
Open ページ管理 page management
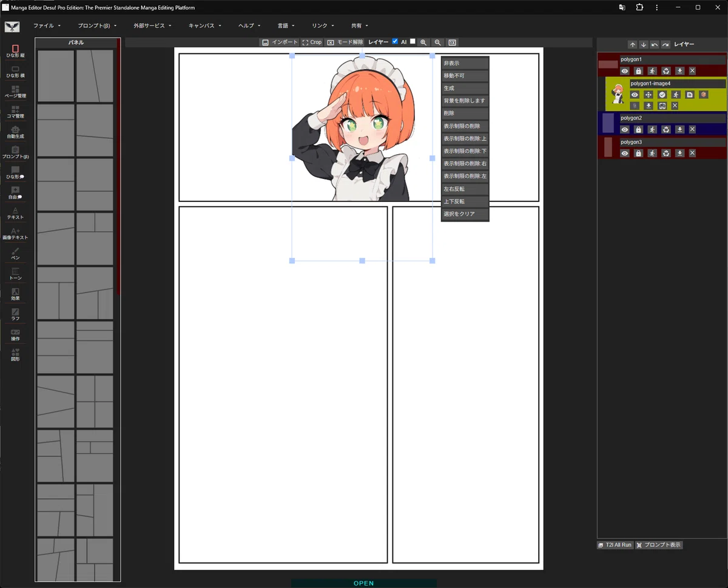pyautogui.click(x=15, y=92)
